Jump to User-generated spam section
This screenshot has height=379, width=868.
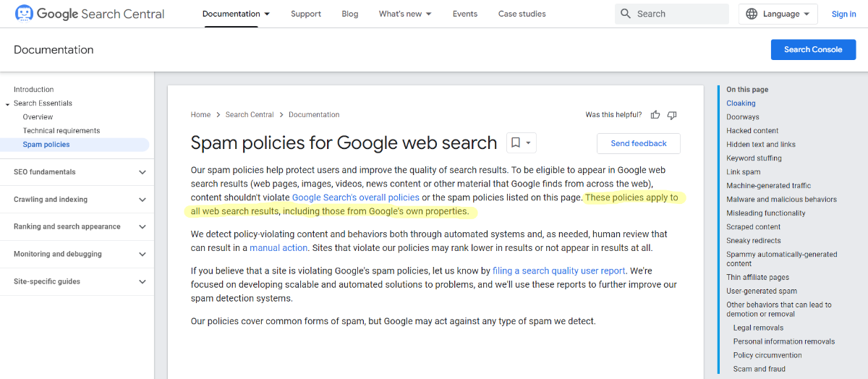[762, 291]
